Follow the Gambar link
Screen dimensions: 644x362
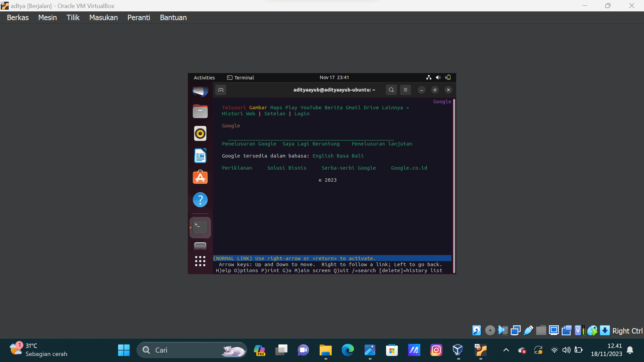pyautogui.click(x=258, y=108)
